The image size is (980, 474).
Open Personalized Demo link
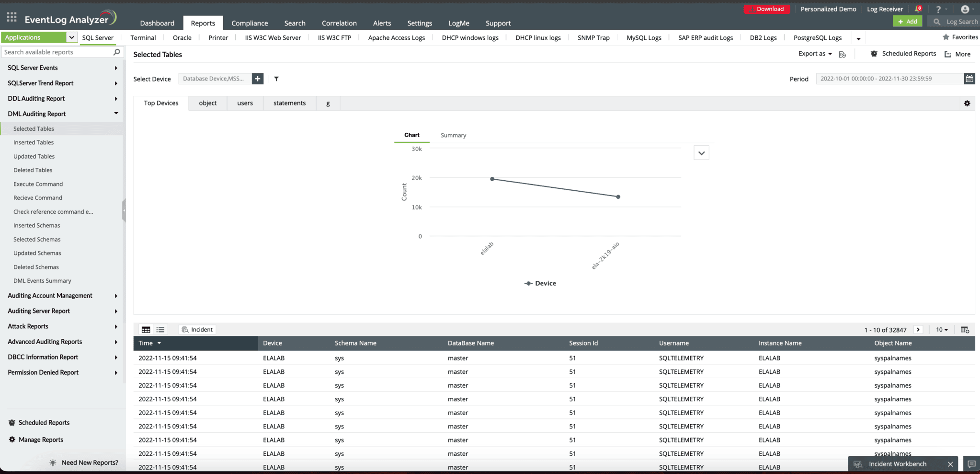[828, 9]
